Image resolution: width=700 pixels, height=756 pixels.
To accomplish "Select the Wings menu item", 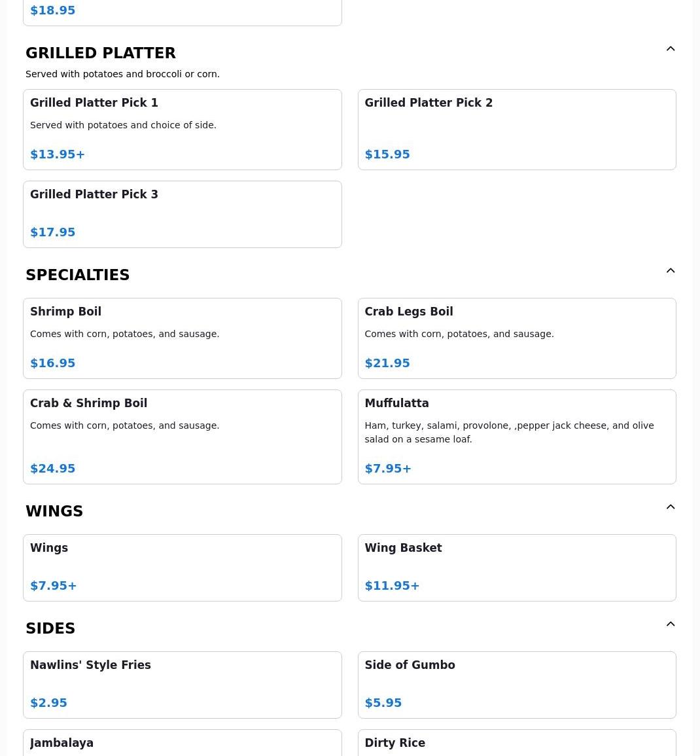I will point(182,567).
